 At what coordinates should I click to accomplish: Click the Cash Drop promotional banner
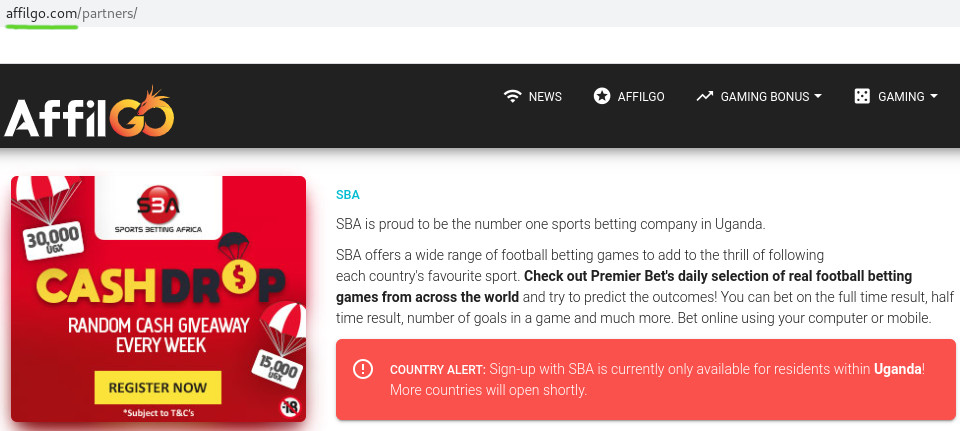pos(158,299)
